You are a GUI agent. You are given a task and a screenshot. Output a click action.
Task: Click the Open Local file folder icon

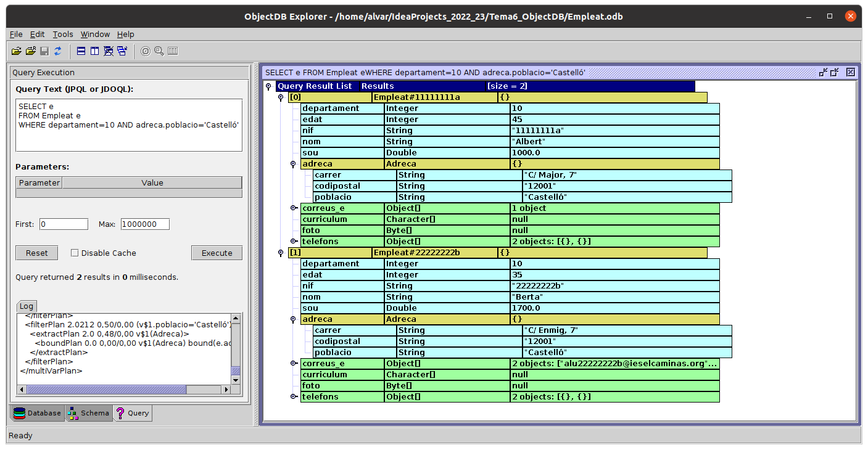point(16,51)
